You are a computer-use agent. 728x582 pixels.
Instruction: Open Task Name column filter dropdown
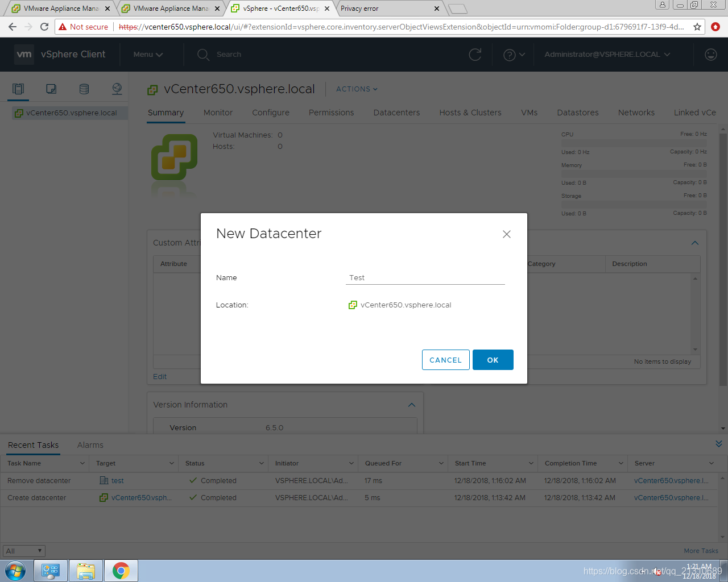(82, 463)
